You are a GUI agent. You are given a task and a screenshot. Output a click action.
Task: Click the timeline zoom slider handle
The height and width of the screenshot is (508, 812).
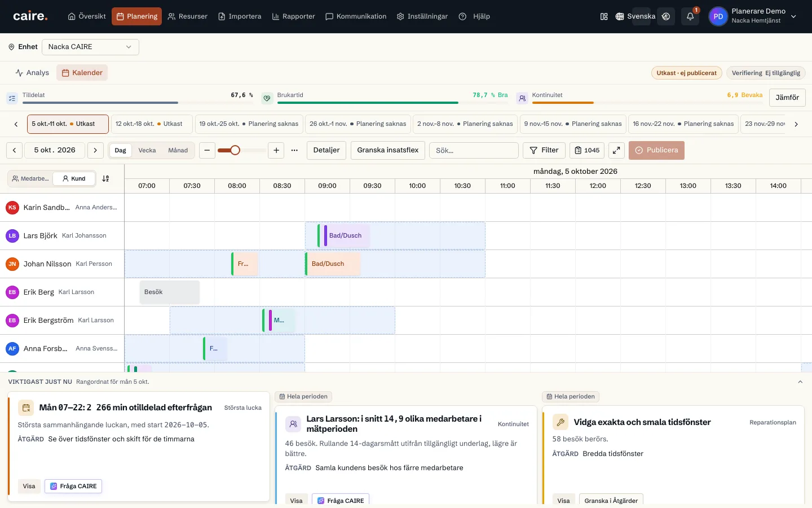coord(235,150)
